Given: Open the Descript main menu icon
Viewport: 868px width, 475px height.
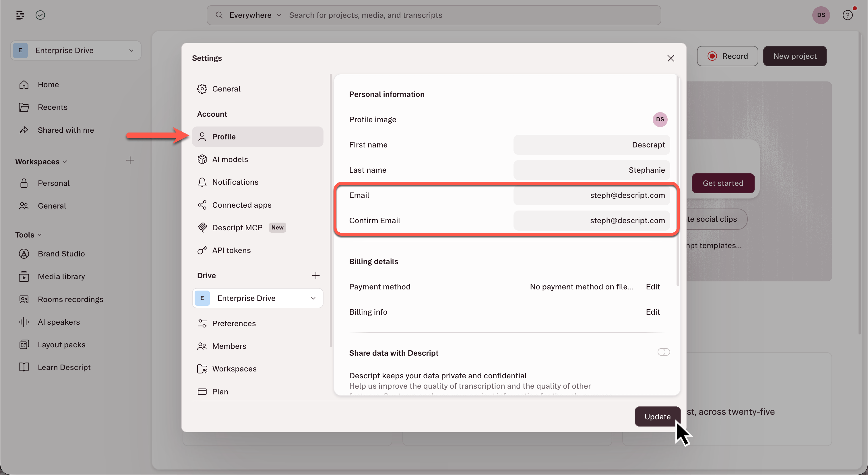Looking at the screenshot, I should 20,15.
